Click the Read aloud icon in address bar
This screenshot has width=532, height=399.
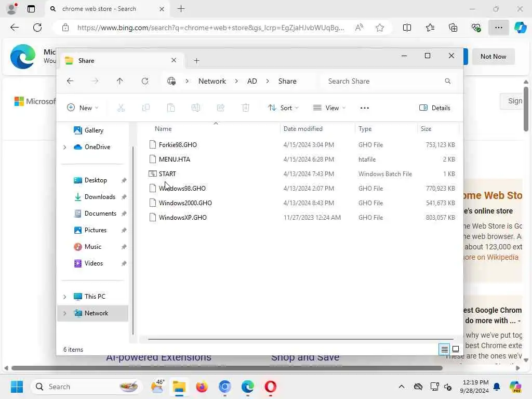[359, 28]
